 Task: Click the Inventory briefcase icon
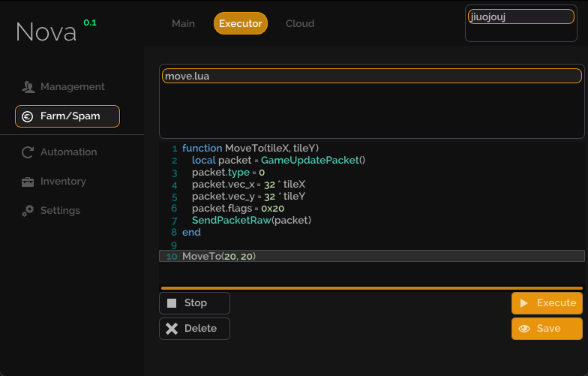[x=28, y=182]
